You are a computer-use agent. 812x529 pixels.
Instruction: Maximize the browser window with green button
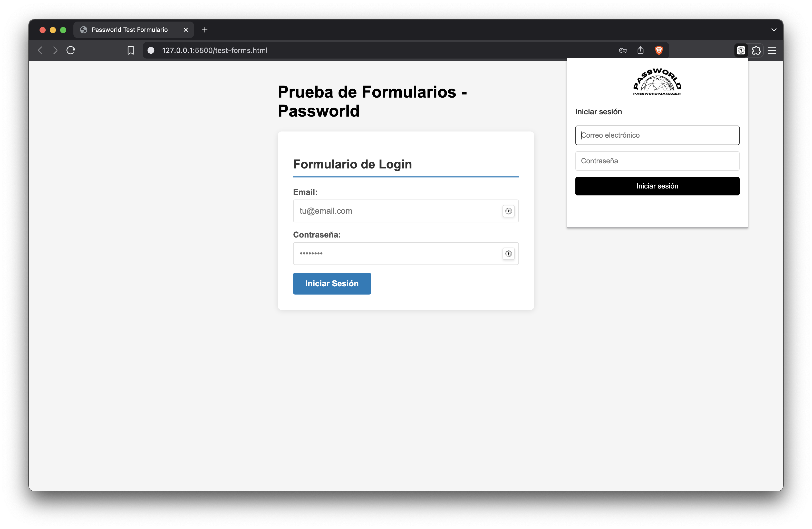pos(63,30)
